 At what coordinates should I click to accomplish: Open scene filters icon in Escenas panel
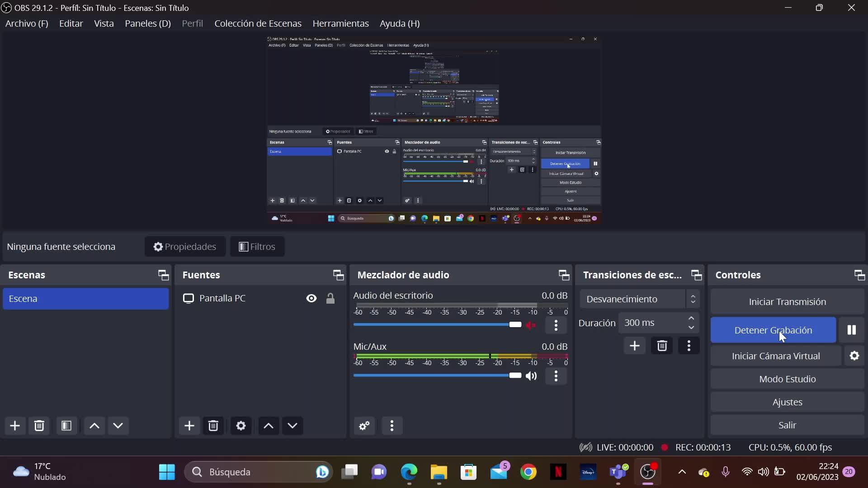66,426
